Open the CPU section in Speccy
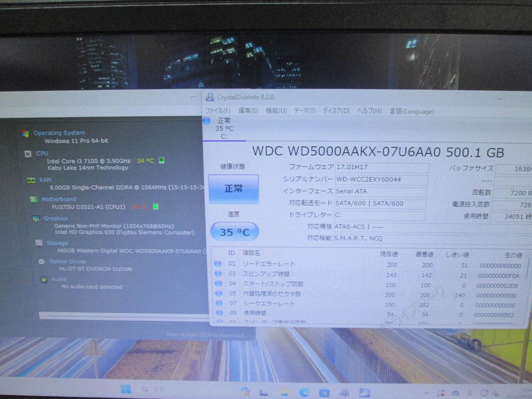 (x=42, y=154)
